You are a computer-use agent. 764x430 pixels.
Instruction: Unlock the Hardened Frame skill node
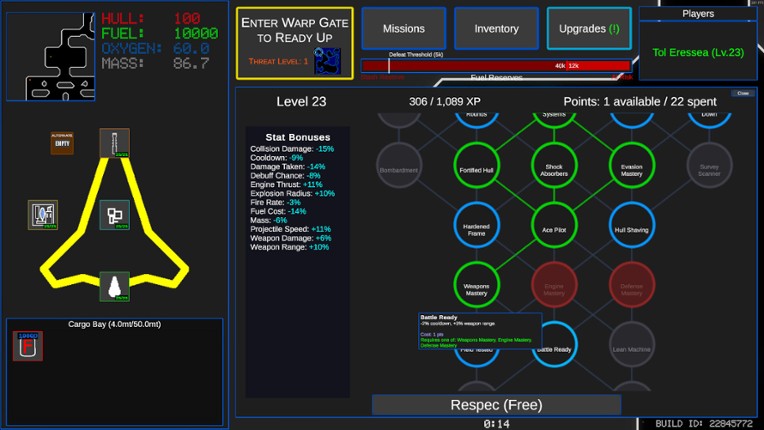pos(477,225)
